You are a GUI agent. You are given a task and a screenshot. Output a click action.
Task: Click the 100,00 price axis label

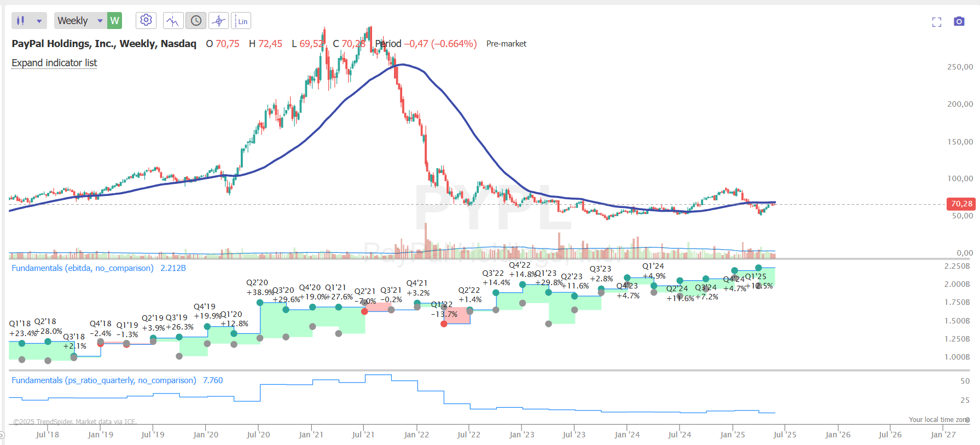click(x=960, y=178)
